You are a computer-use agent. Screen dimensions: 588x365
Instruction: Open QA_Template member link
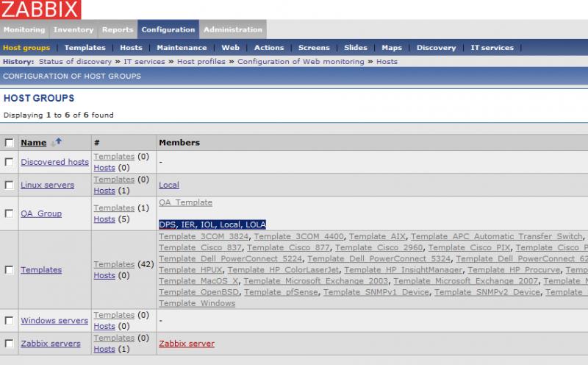(x=185, y=202)
